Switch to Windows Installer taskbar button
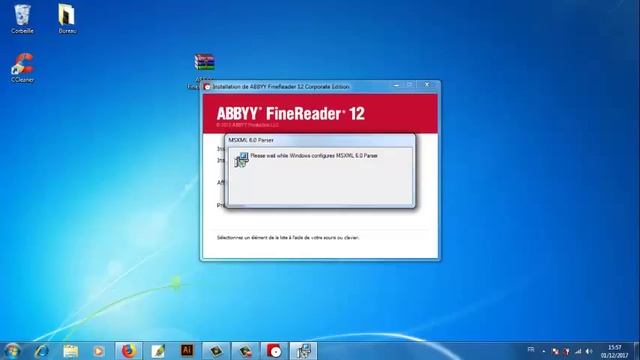Image resolution: width=640 pixels, height=360 pixels. coord(304,351)
